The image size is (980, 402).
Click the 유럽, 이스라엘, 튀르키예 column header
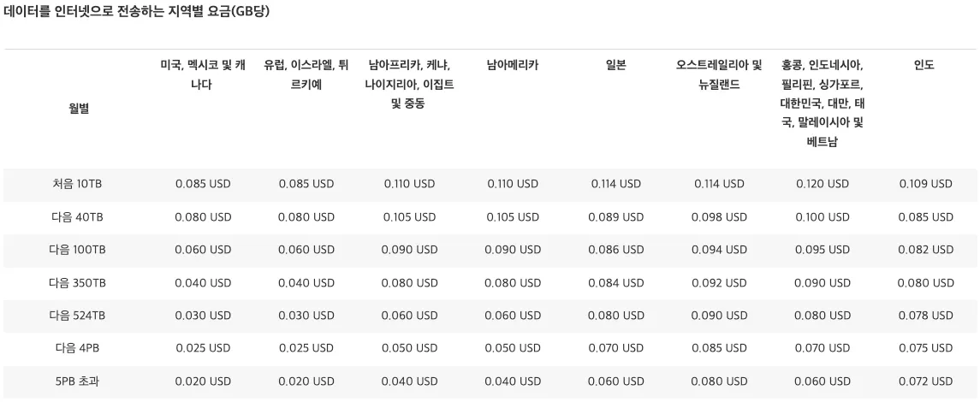point(306,74)
